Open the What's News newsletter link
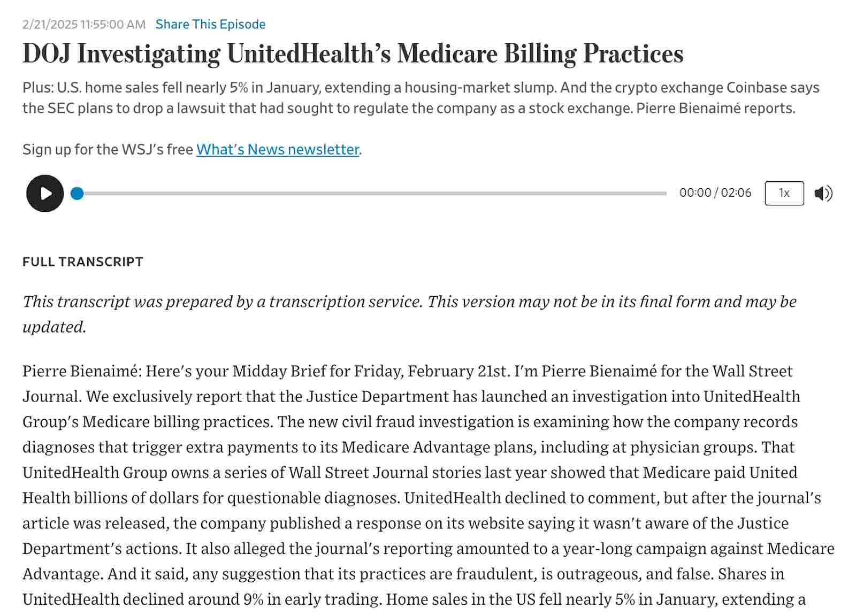 pos(277,149)
